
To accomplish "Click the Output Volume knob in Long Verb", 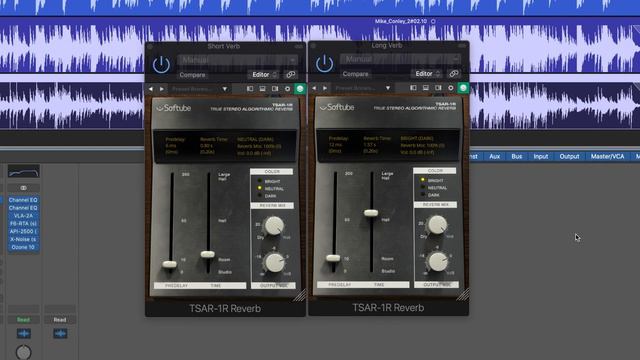I will click(437, 262).
